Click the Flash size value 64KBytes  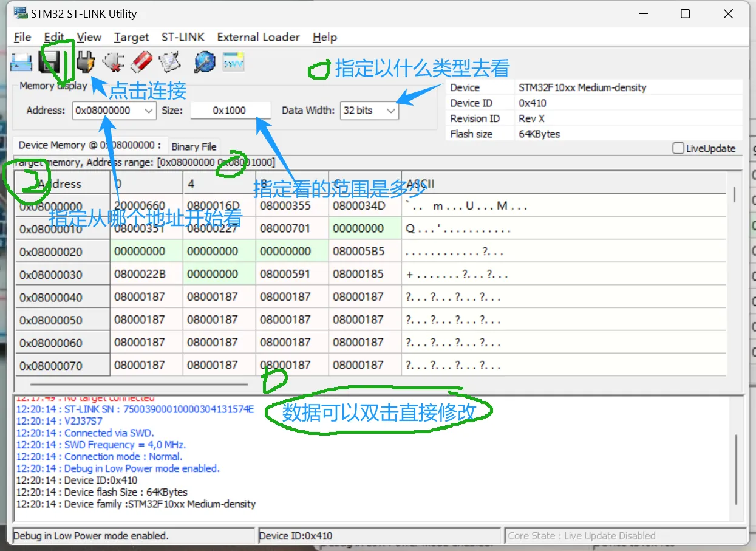pos(539,134)
